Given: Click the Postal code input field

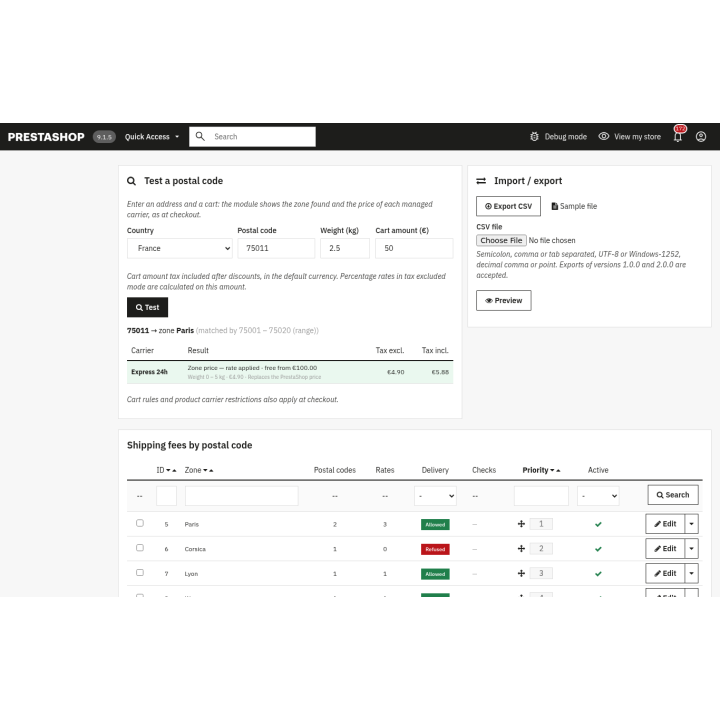Looking at the screenshot, I should [x=276, y=248].
